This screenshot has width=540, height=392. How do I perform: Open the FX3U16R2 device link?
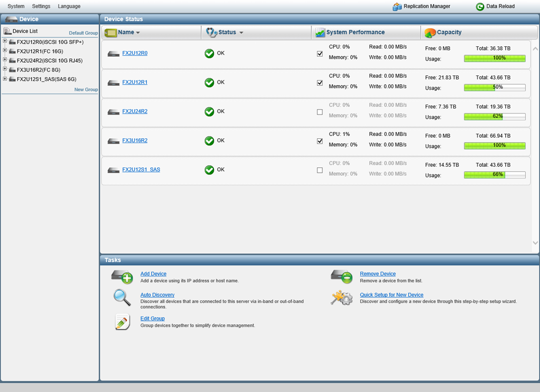pos(134,140)
